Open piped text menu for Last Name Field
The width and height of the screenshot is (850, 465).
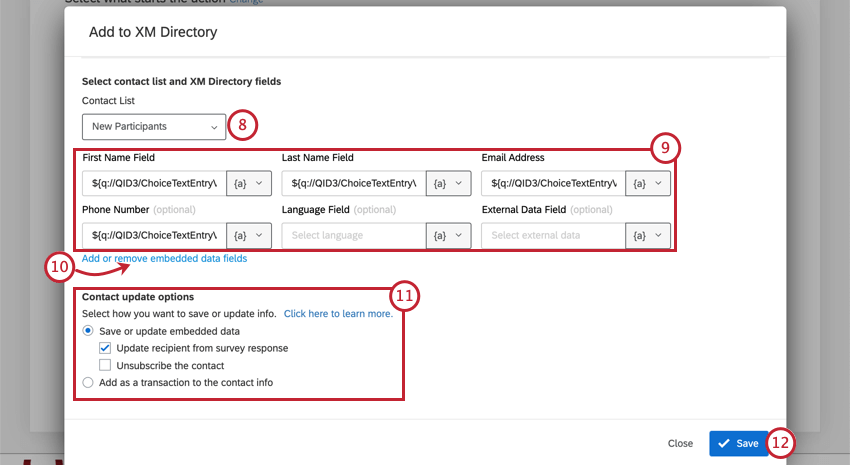click(448, 183)
